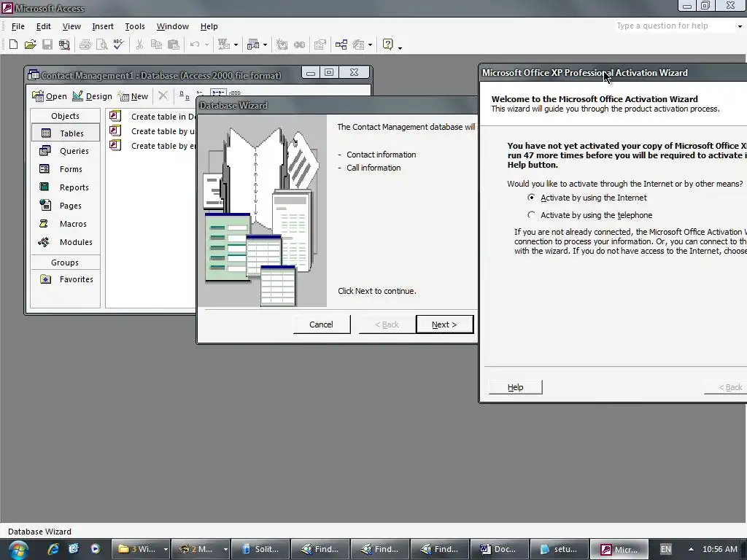This screenshot has height=560, width=747.
Task: Expand the second taskbar group dropdown arrow
Action: (225, 549)
